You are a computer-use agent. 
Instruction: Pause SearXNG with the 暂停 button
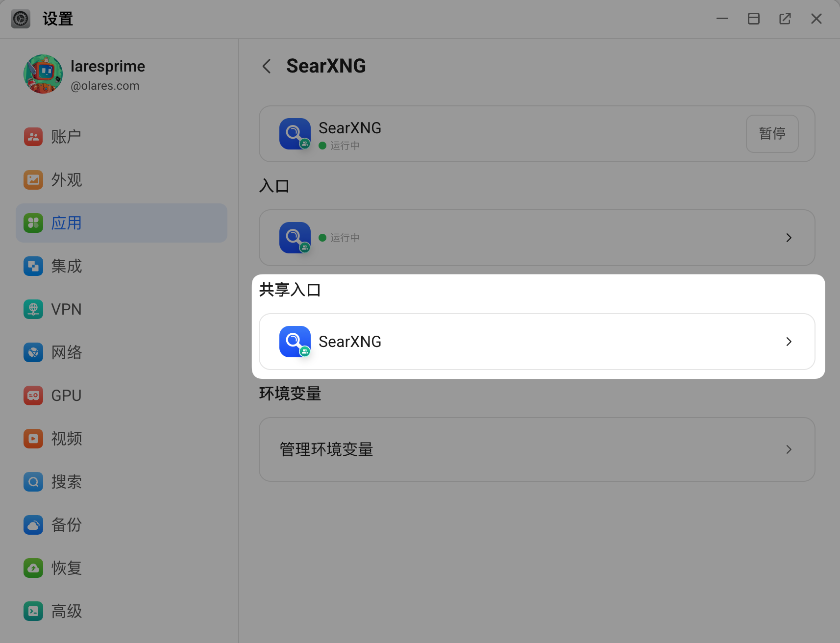click(x=772, y=134)
